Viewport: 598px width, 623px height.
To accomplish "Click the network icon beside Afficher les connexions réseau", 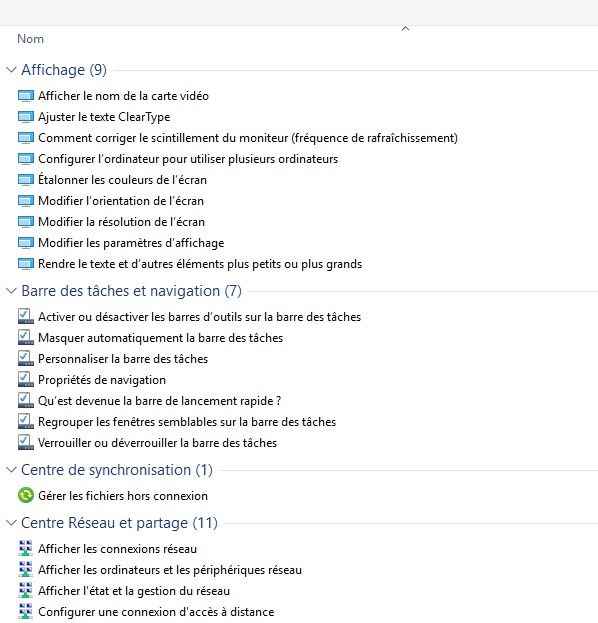I will tap(26, 549).
